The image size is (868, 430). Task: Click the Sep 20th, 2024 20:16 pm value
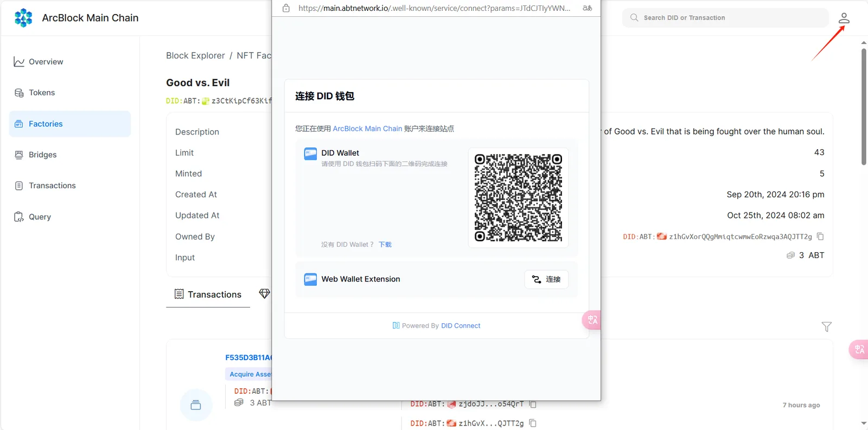click(x=775, y=194)
